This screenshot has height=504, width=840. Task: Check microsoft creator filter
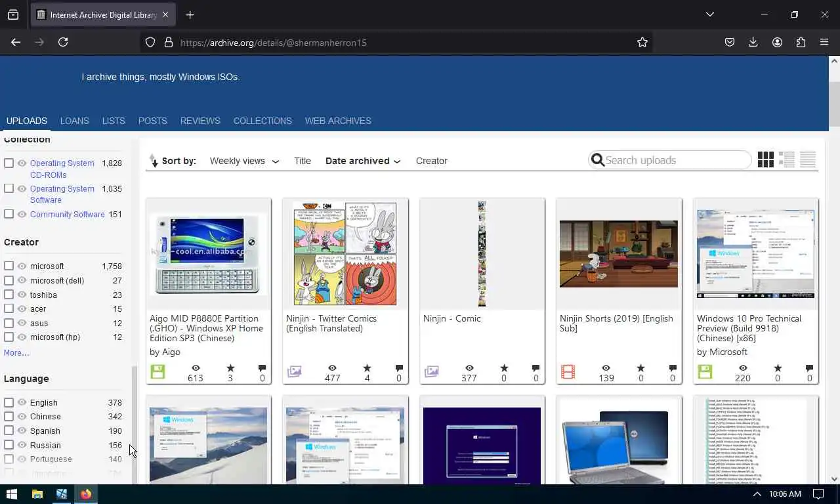9,266
